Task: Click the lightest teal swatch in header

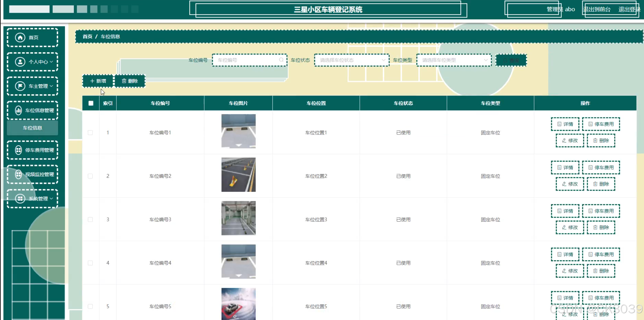Action: 29,9
